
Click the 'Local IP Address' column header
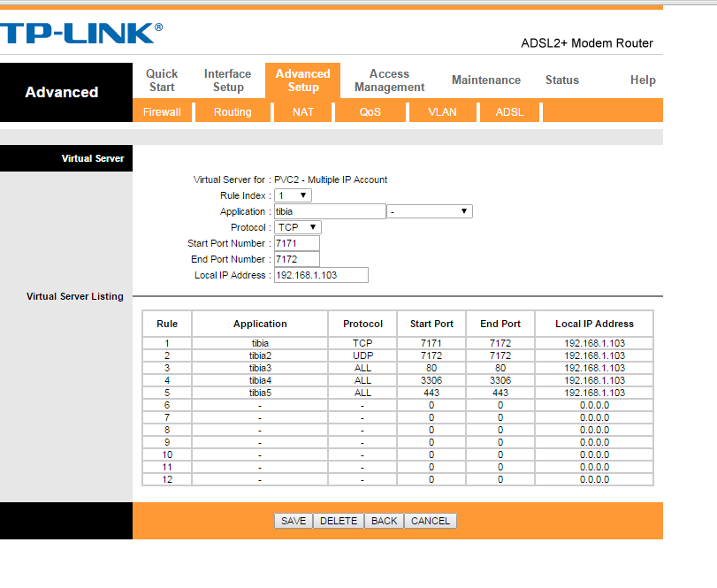tap(594, 324)
